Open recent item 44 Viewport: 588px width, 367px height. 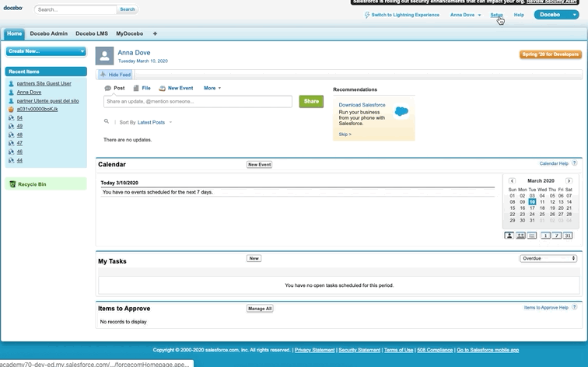[x=19, y=160]
